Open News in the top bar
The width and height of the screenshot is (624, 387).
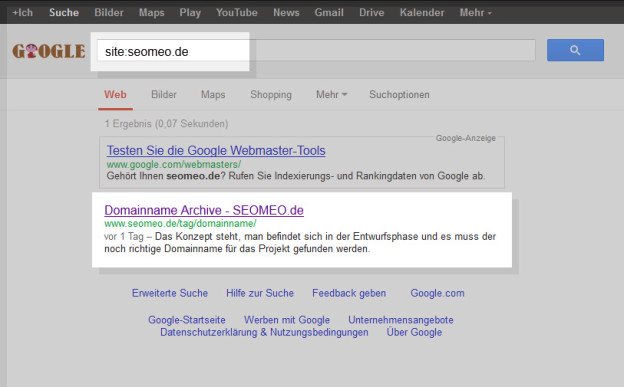click(286, 12)
